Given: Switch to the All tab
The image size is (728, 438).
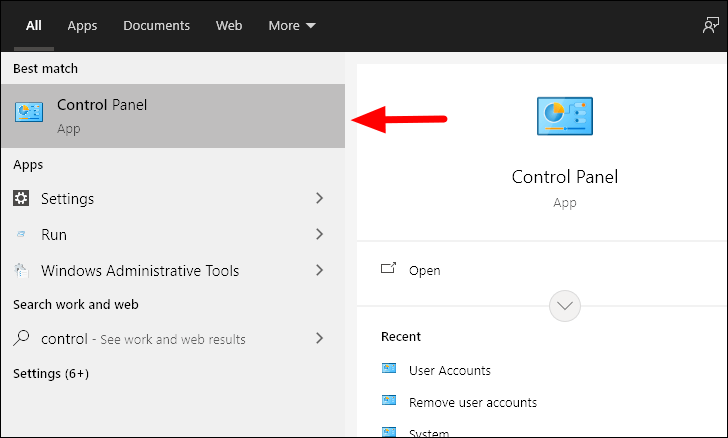Looking at the screenshot, I should point(33,26).
